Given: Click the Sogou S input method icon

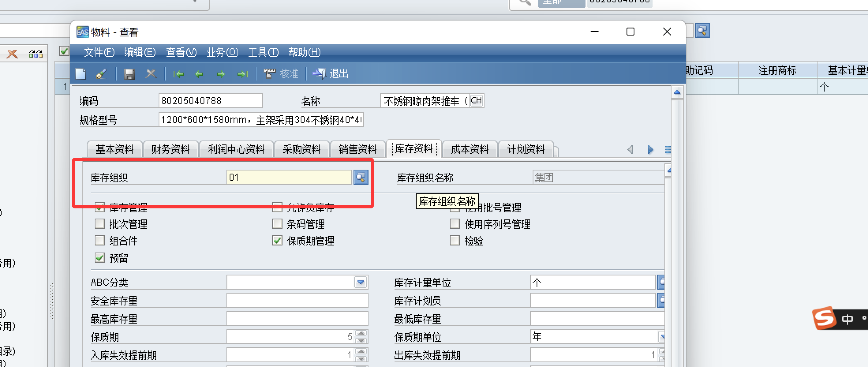Looking at the screenshot, I should [824, 318].
